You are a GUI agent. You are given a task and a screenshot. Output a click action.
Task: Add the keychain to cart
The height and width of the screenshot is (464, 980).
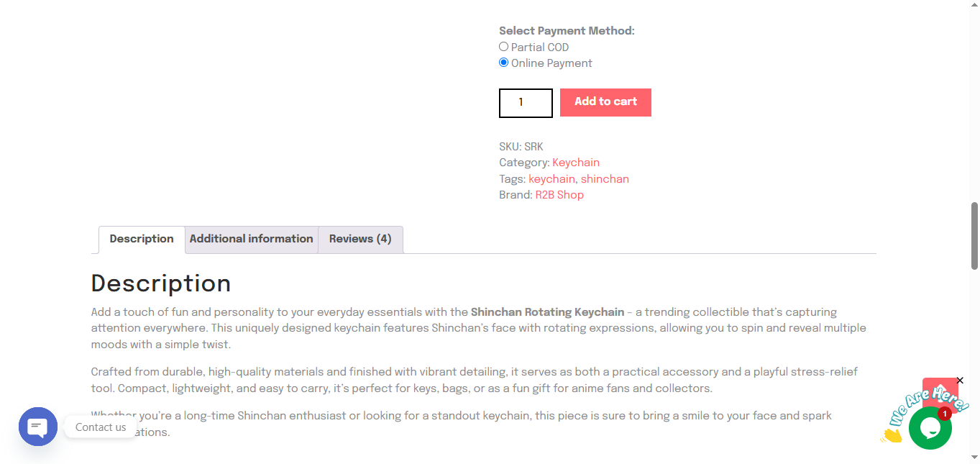pyautogui.click(x=605, y=102)
